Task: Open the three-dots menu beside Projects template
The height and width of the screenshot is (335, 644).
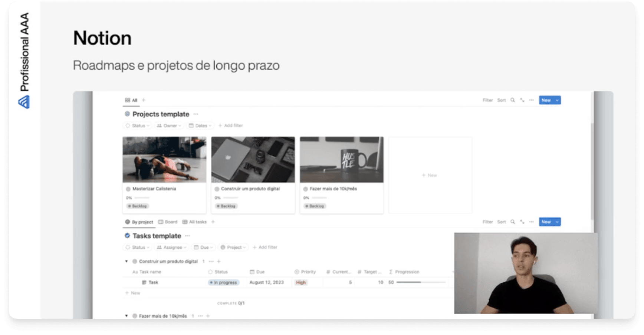Action: (196, 114)
